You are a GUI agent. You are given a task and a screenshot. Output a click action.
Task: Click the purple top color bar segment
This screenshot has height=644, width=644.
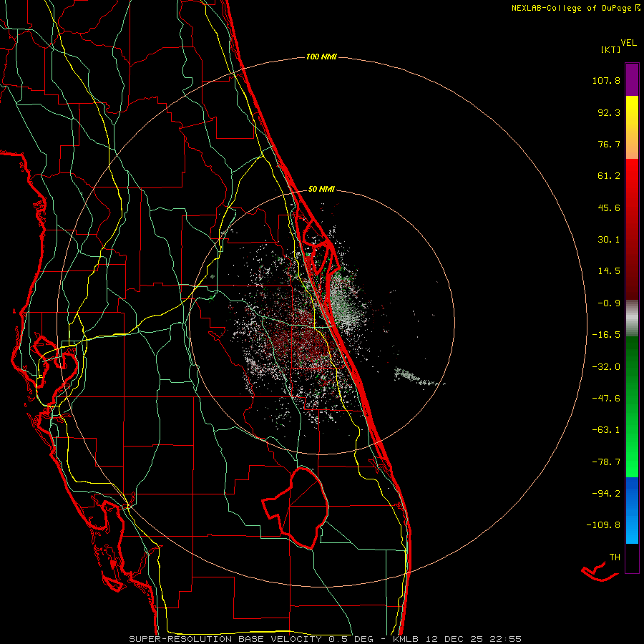point(632,80)
